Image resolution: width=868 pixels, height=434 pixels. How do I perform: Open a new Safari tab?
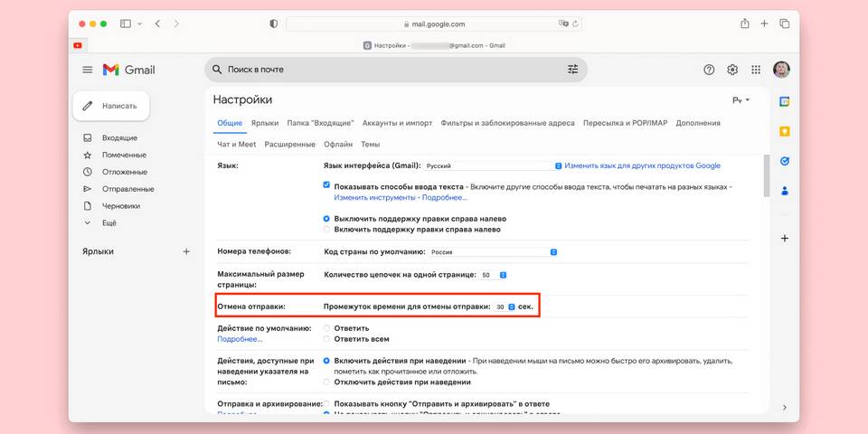click(765, 24)
